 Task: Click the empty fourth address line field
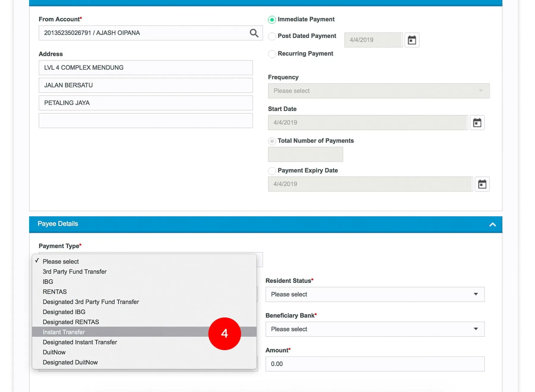[x=146, y=121]
